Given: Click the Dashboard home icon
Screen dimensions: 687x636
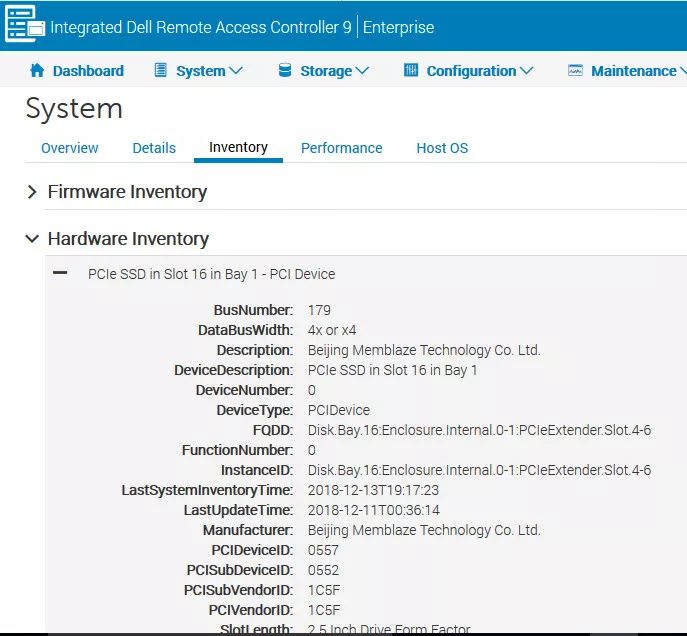Looking at the screenshot, I should pos(37,70).
